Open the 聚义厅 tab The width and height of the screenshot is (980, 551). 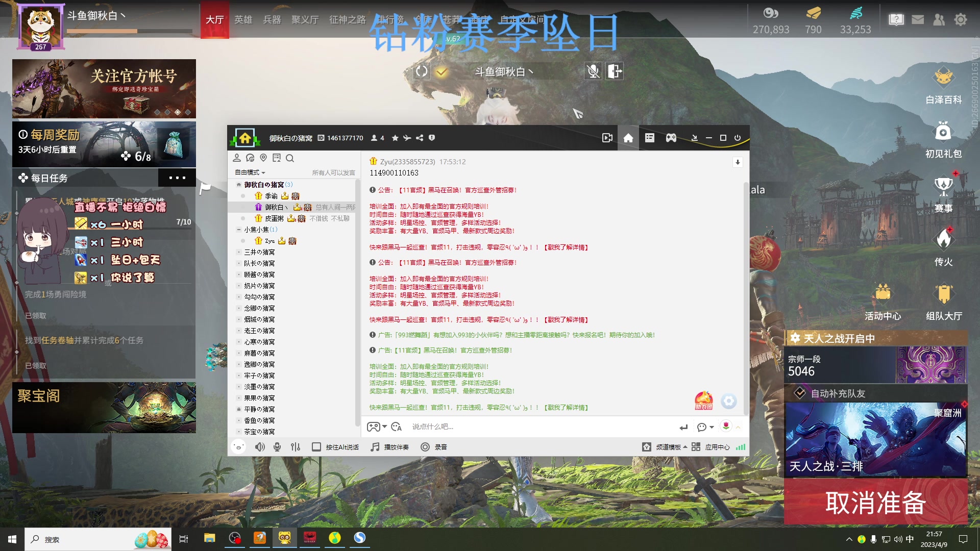click(x=305, y=19)
